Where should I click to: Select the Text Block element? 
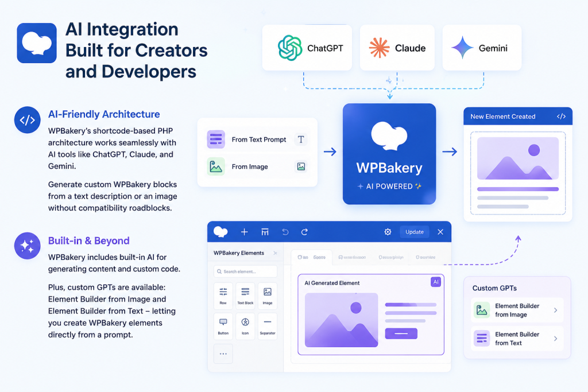(x=245, y=296)
